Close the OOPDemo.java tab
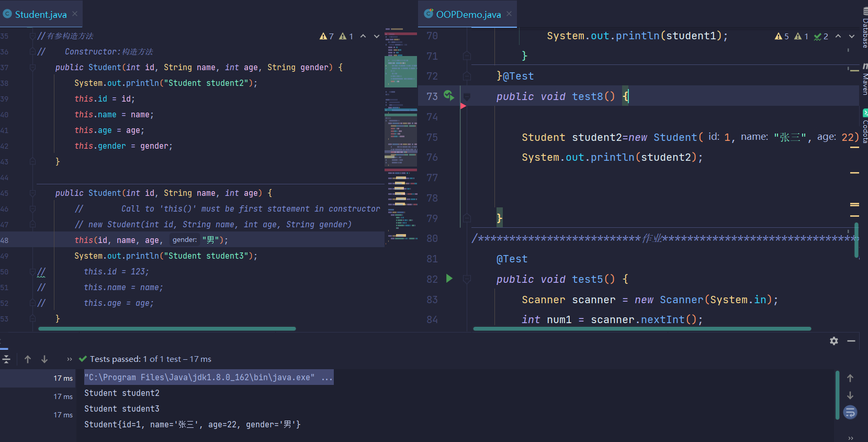The image size is (868, 442). pos(509,14)
